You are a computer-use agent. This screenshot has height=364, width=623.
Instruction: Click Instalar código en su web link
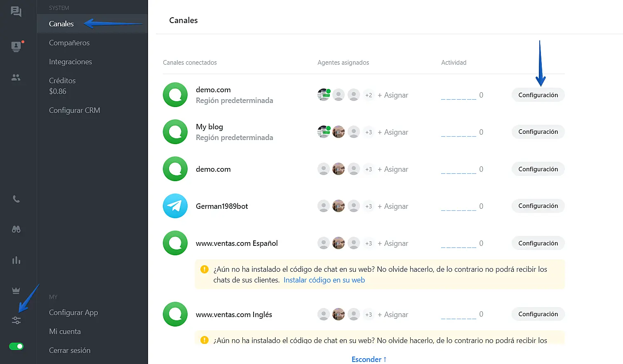[x=324, y=280]
